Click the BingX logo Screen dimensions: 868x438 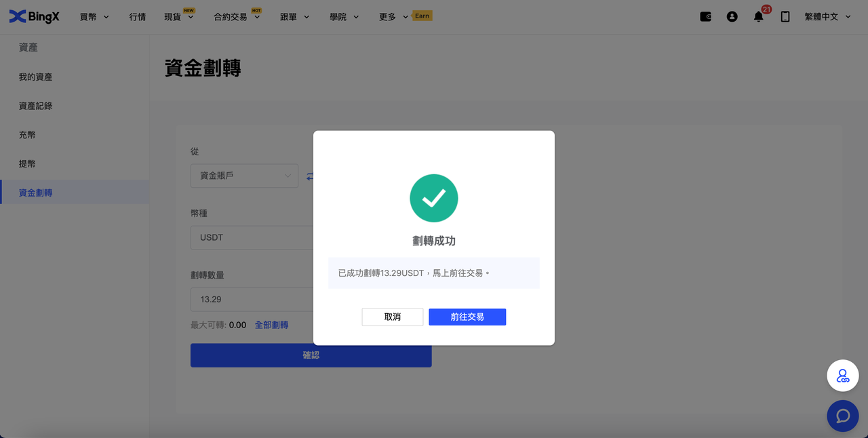coord(34,16)
